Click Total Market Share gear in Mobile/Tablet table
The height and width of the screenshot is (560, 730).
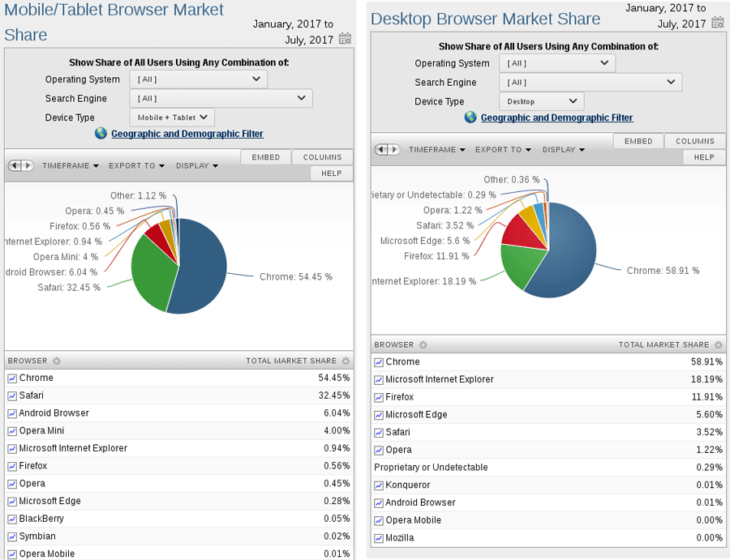[346, 361]
